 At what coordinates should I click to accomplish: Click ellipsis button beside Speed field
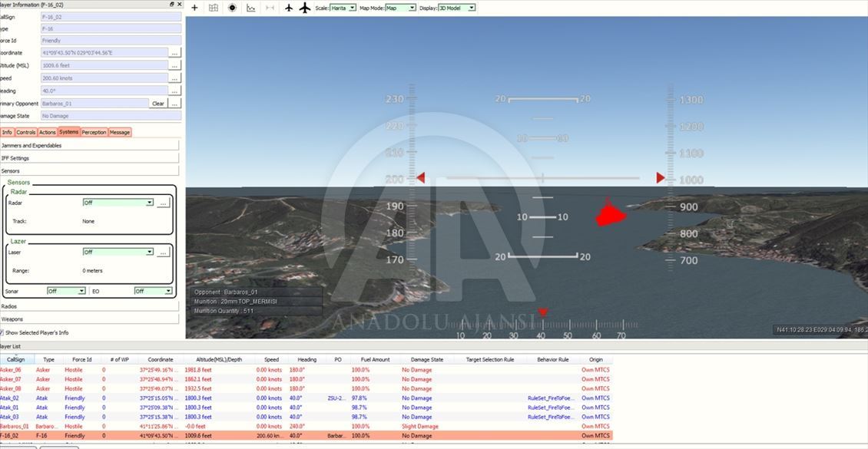click(x=175, y=78)
